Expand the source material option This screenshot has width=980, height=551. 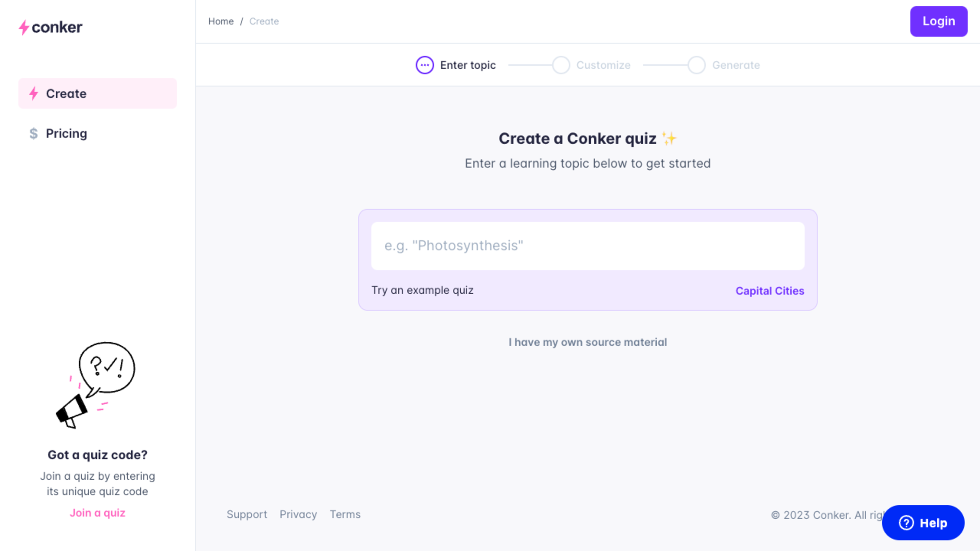(587, 342)
